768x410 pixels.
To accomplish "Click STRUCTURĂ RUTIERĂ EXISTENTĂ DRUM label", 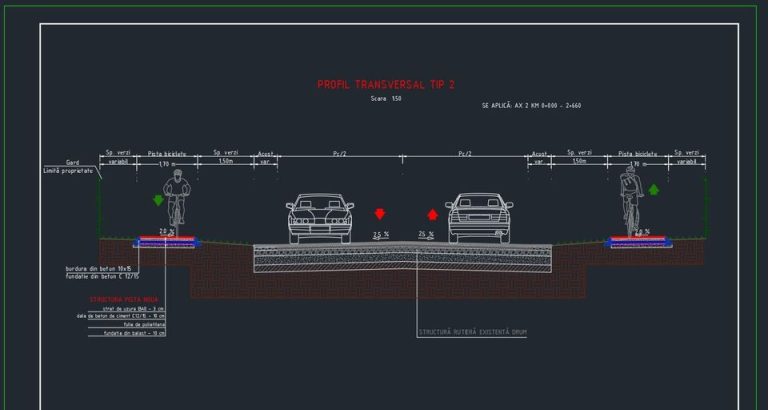I will 473,333.
